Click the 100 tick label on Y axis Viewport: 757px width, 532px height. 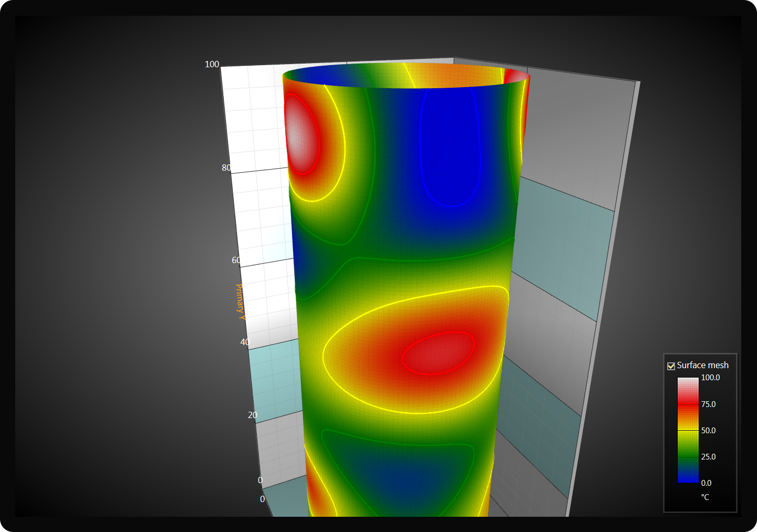tap(212, 64)
